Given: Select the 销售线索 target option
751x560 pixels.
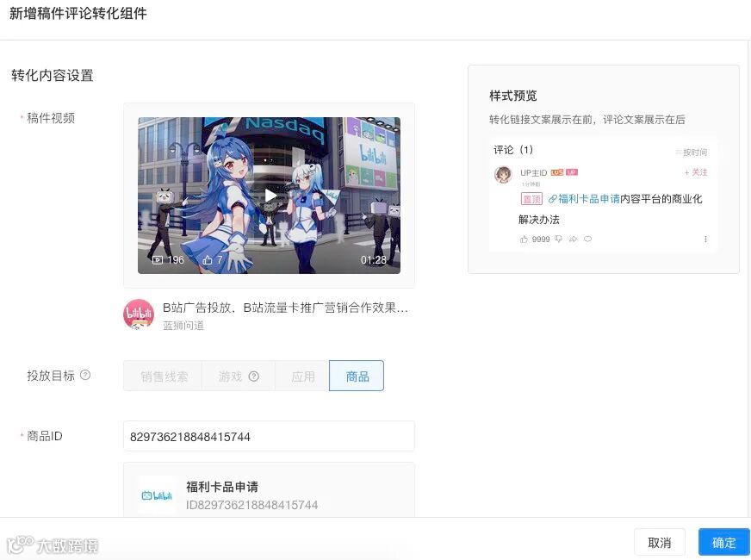Looking at the screenshot, I should click(x=164, y=376).
